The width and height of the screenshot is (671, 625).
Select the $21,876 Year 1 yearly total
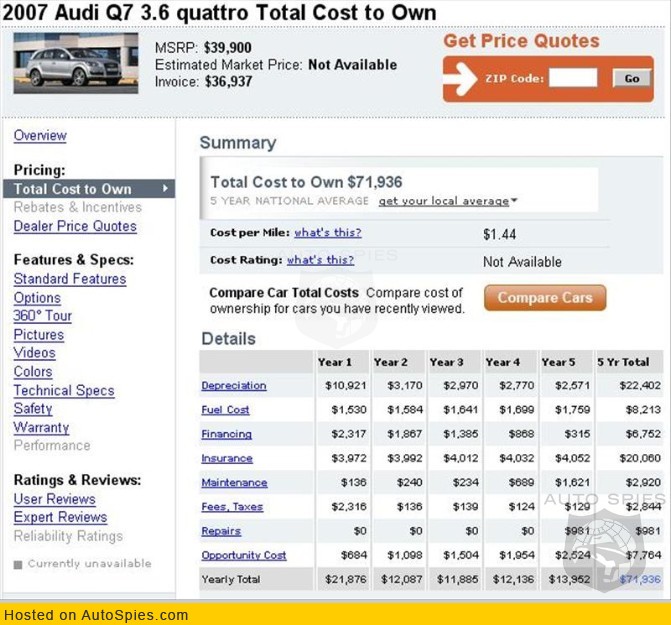pyautogui.click(x=345, y=580)
